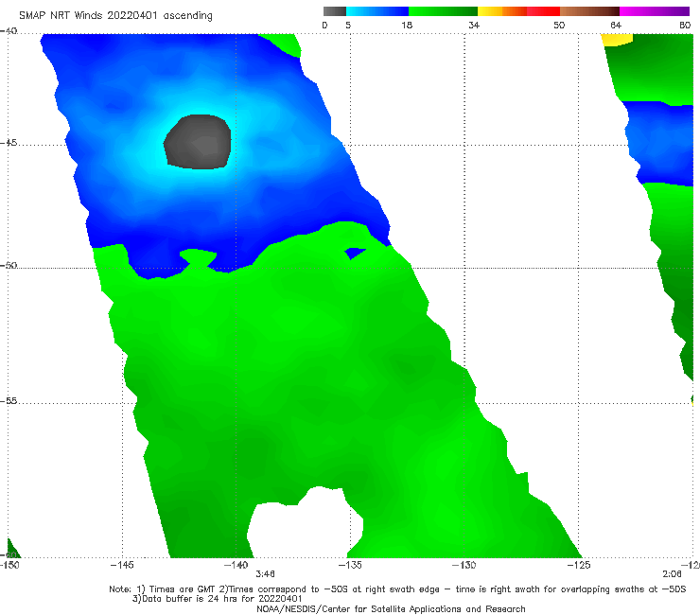Click the latitude axis label '-55'

point(9,400)
